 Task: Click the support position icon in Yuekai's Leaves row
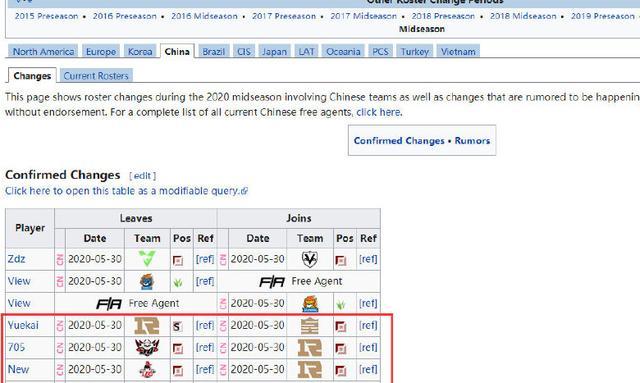coord(178,326)
